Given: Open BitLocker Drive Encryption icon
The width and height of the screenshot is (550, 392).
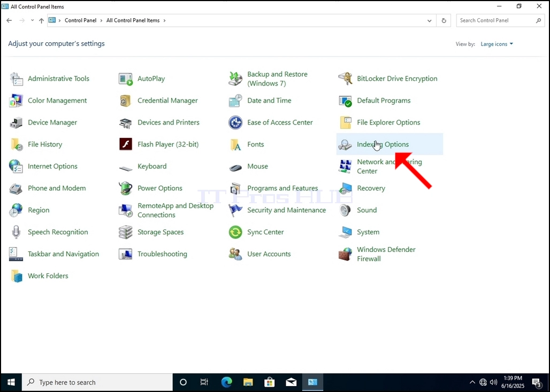Looking at the screenshot, I should 345,79.
